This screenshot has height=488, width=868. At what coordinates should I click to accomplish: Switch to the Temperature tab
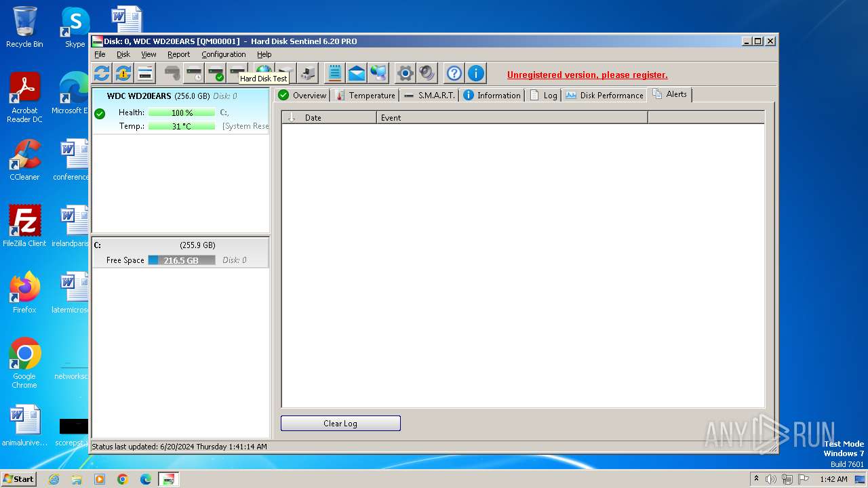(365, 96)
